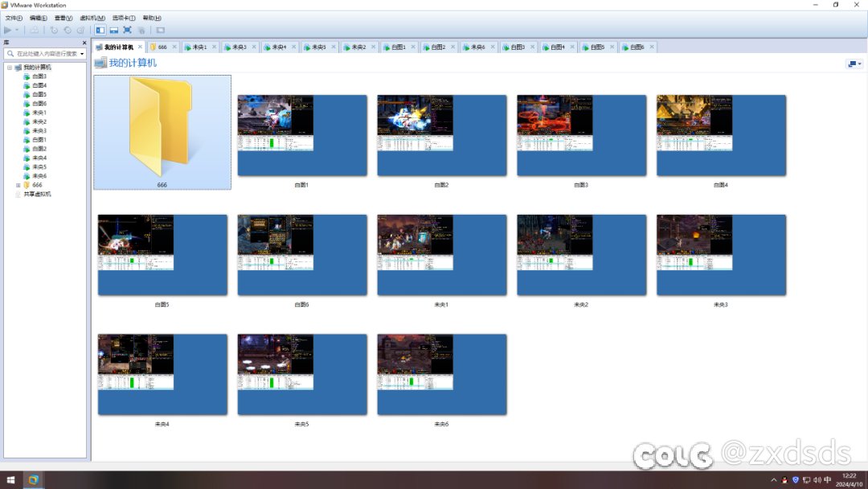This screenshot has width=868, height=489.
Task: Show hidden system tray icons chevron
Action: [x=773, y=480]
